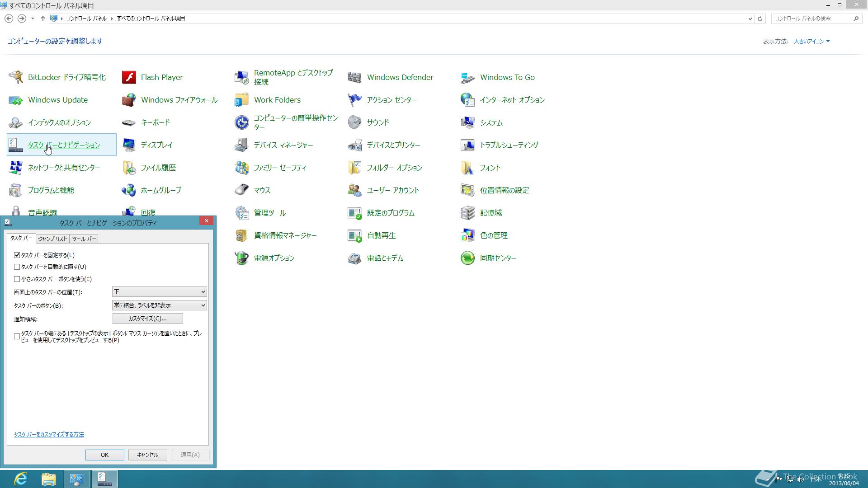Open the 既定のプログラム icon
The image size is (868, 488).
[x=355, y=213]
